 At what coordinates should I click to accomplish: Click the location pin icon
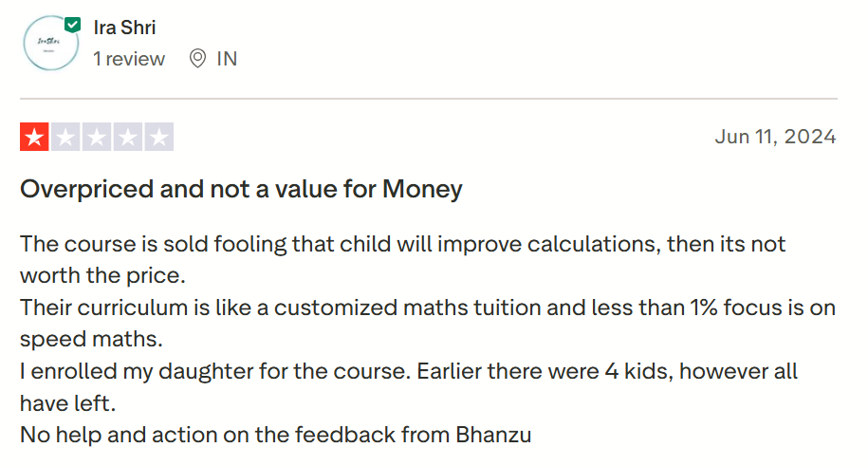[x=197, y=59]
